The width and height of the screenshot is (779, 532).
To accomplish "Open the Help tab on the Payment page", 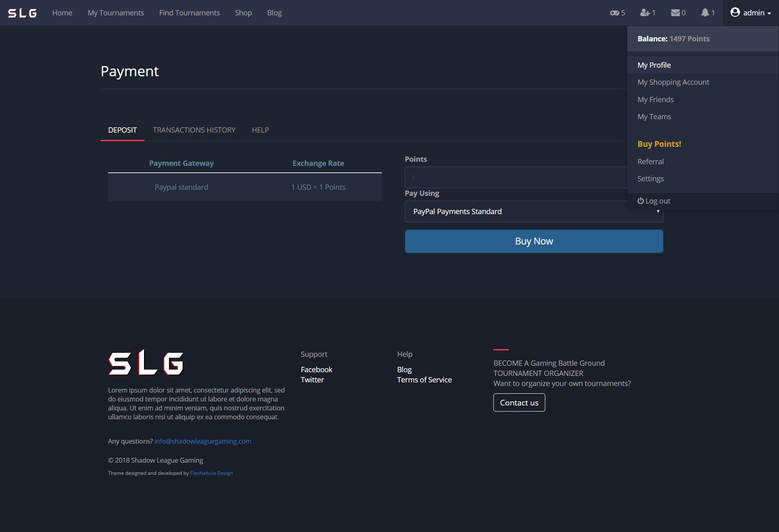I will tap(260, 130).
